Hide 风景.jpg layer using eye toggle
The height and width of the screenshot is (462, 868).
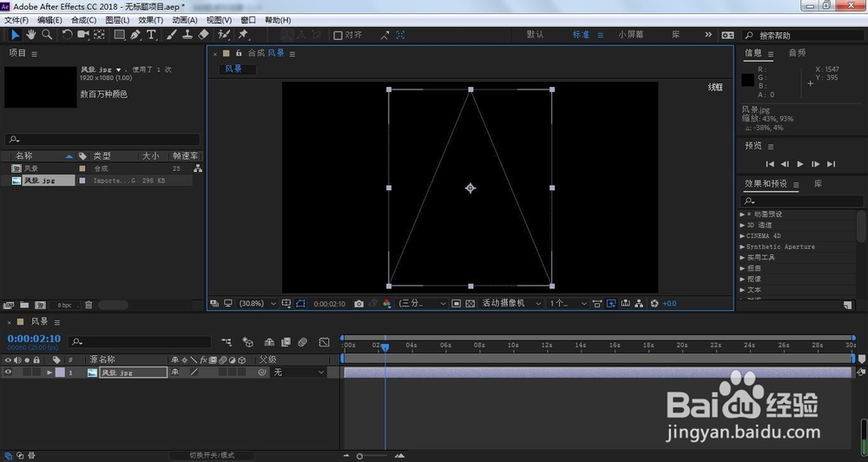pos(8,373)
